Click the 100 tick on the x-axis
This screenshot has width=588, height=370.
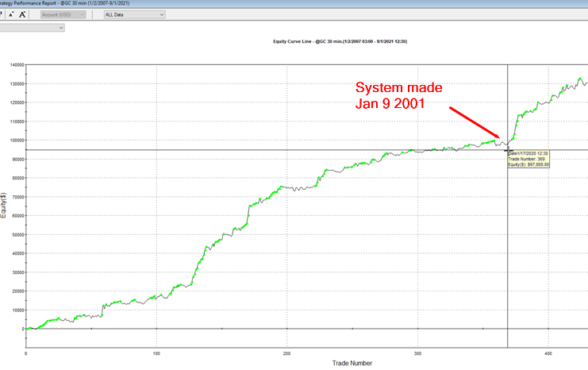[x=156, y=353]
